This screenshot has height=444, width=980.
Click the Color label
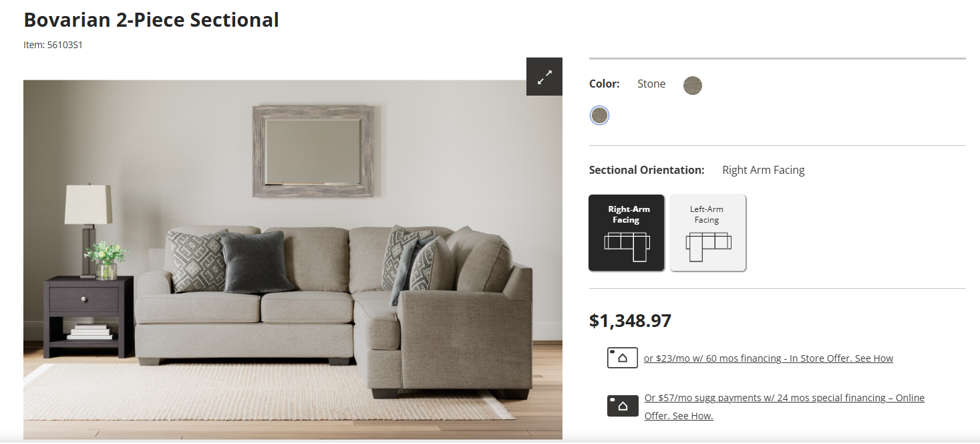[x=605, y=84]
